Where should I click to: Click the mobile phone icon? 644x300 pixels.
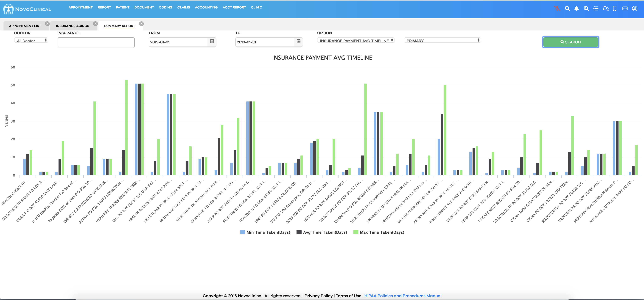pos(615,8)
